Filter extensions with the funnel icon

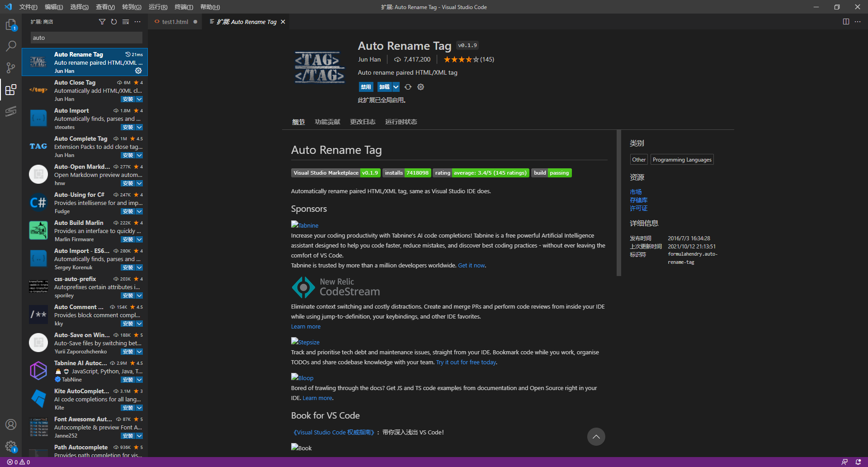102,22
